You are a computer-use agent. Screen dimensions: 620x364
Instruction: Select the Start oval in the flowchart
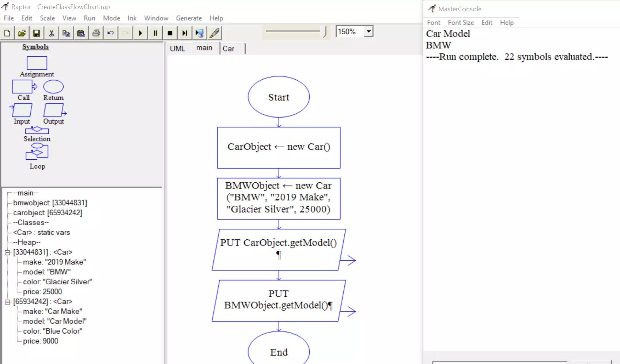point(279,97)
